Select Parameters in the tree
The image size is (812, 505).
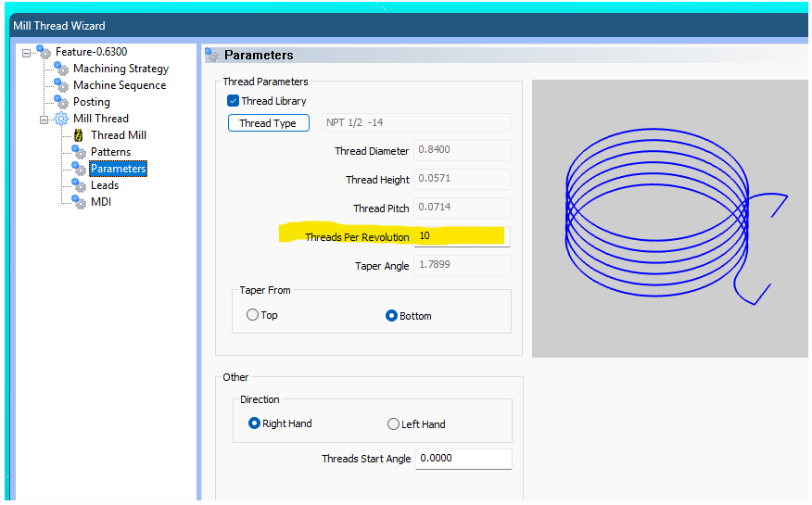click(x=118, y=169)
